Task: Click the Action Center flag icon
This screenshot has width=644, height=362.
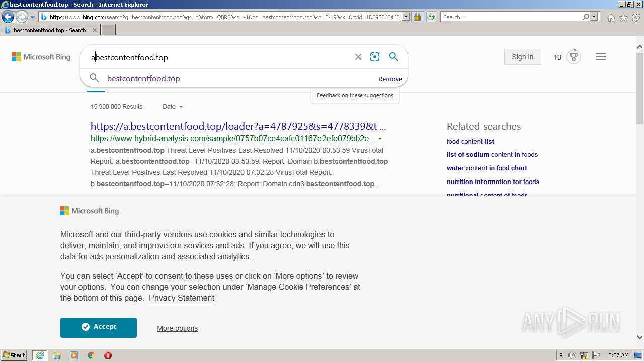Action: click(x=596, y=355)
